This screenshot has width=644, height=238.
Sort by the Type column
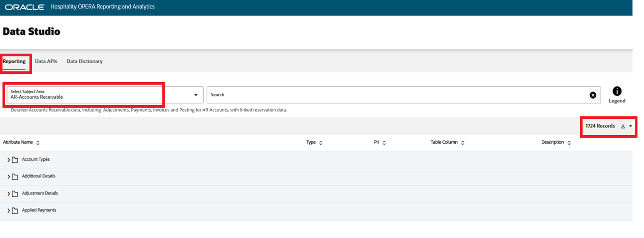tap(321, 143)
